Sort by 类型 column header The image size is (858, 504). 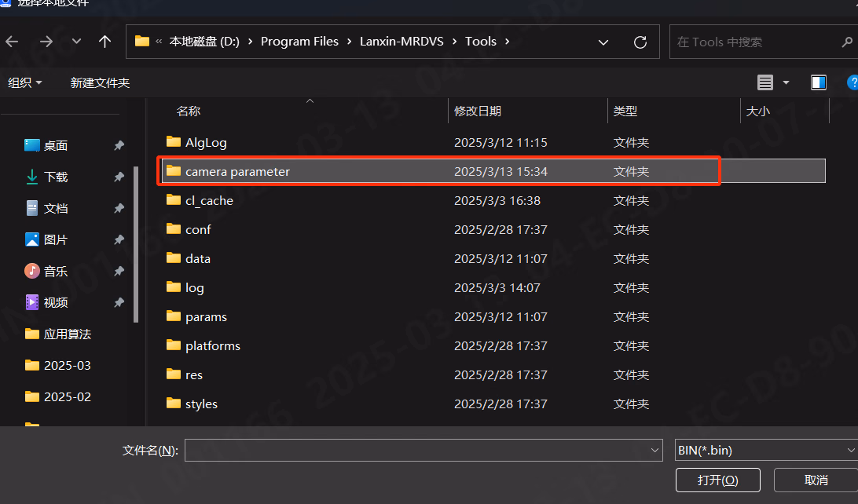point(625,111)
